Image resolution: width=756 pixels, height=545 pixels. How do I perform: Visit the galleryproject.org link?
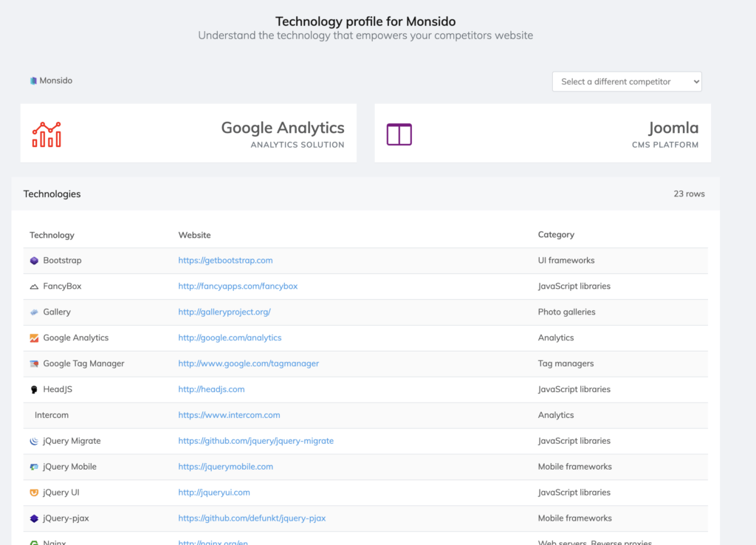[224, 312]
